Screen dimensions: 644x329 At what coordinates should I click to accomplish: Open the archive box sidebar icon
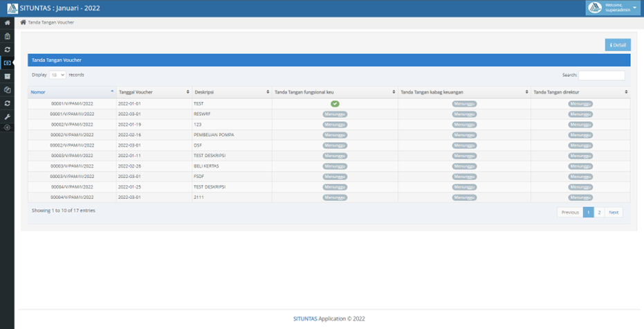tap(7, 76)
